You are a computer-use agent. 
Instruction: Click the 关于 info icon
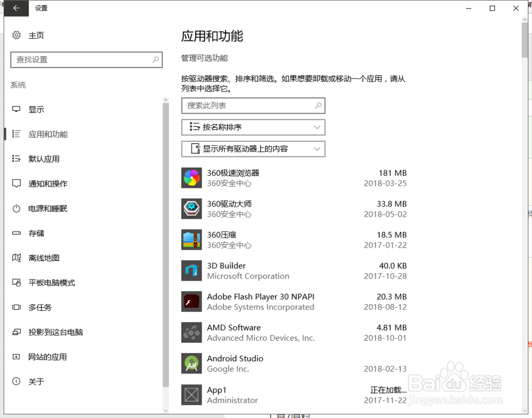pyautogui.click(x=16, y=381)
